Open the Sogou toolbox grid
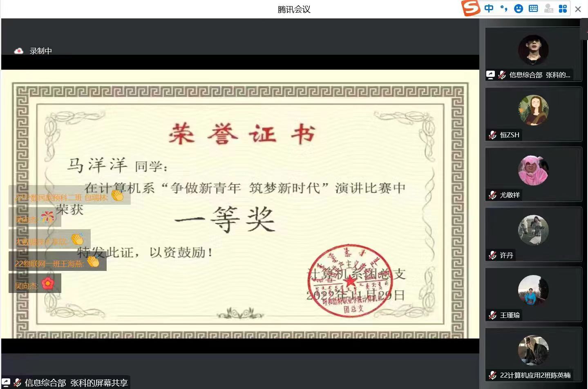The image size is (588, 389). [x=563, y=9]
